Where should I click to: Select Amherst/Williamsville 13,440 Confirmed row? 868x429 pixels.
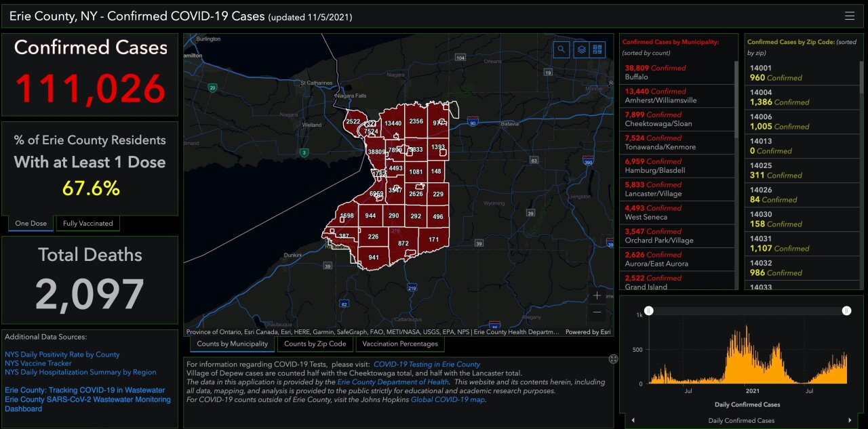tap(678, 96)
